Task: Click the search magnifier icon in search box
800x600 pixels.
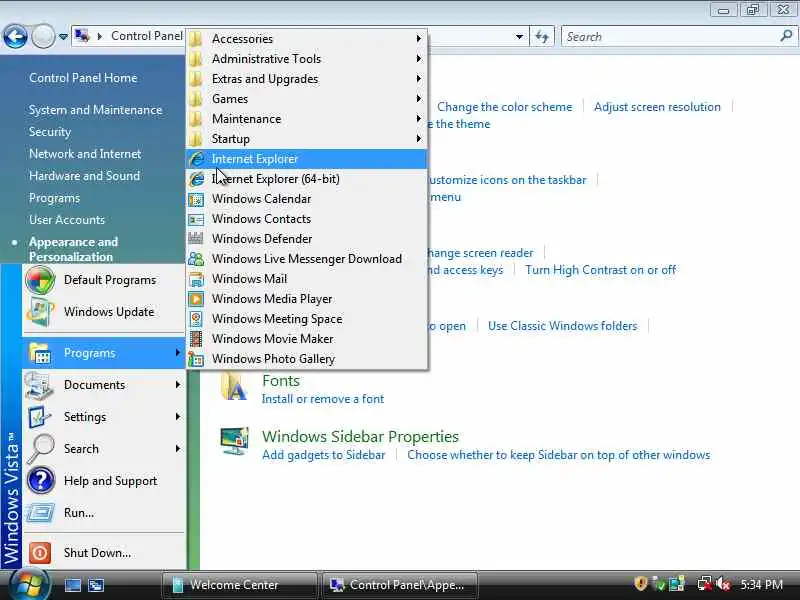Action: point(786,36)
